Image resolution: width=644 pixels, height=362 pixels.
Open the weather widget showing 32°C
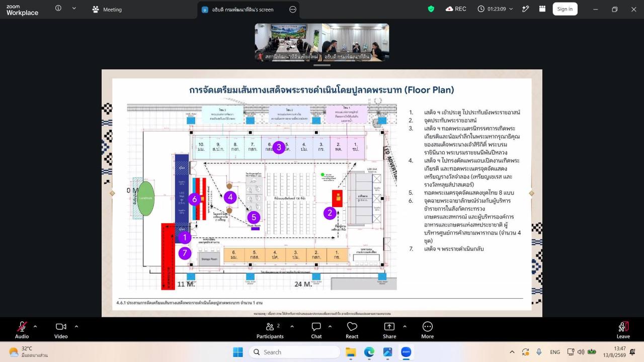coord(29,352)
